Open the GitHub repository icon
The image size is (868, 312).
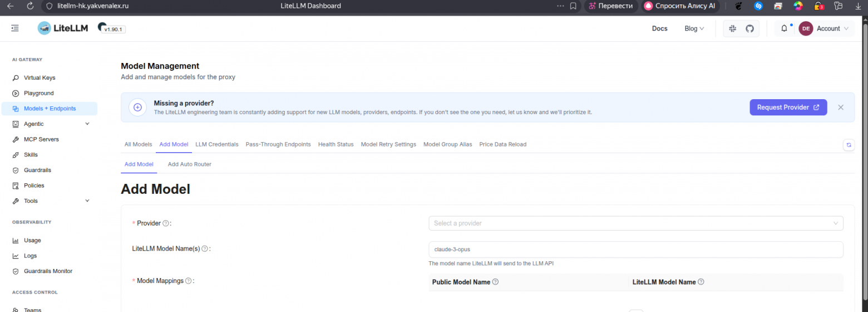click(749, 28)
